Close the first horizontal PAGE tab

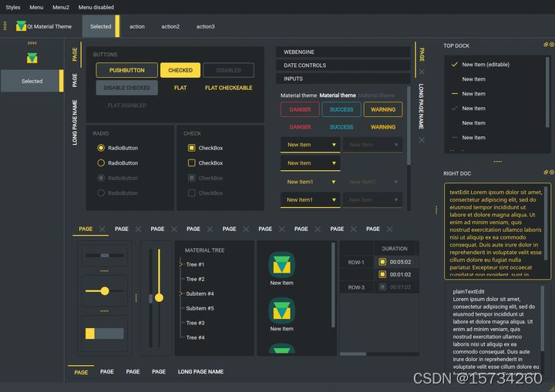point(103,230)
